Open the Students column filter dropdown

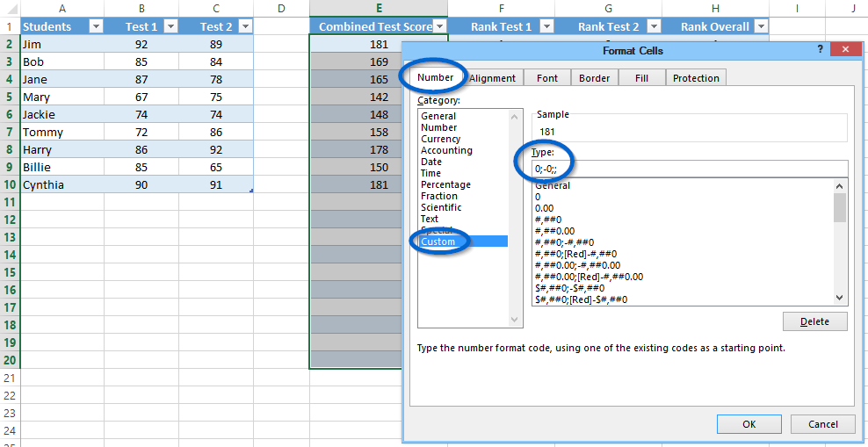tap(97, 26)
